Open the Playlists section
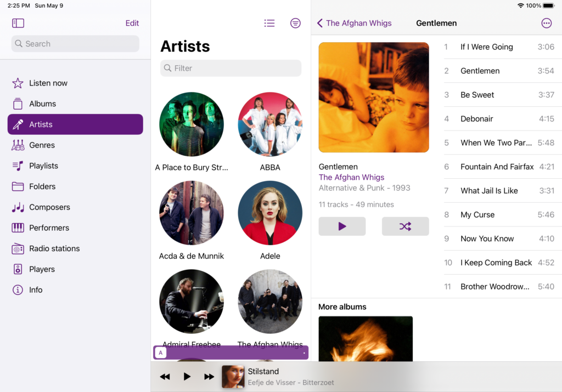This screenshot has height=392, width=562. pyautogui.click(x=75, y=166)
